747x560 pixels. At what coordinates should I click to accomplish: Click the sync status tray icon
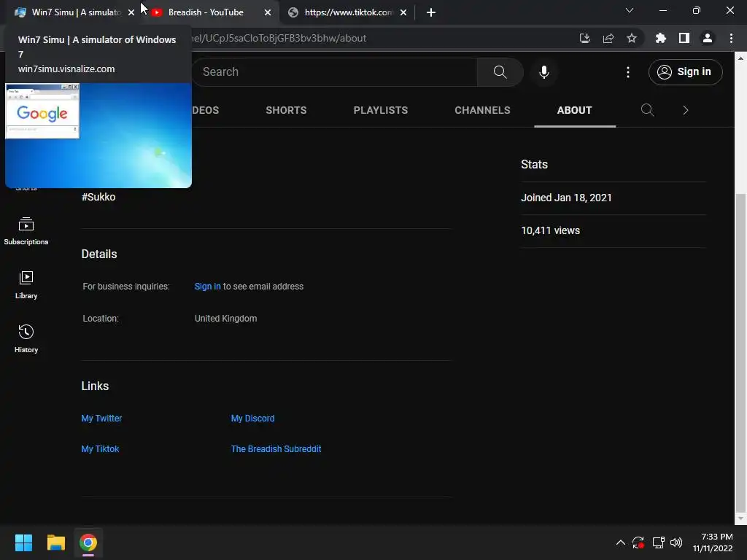click(x=638, y=542)
